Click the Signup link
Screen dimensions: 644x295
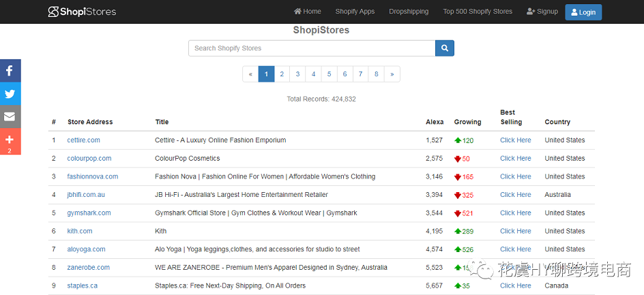pyautogui.click(x=542, y=12)
